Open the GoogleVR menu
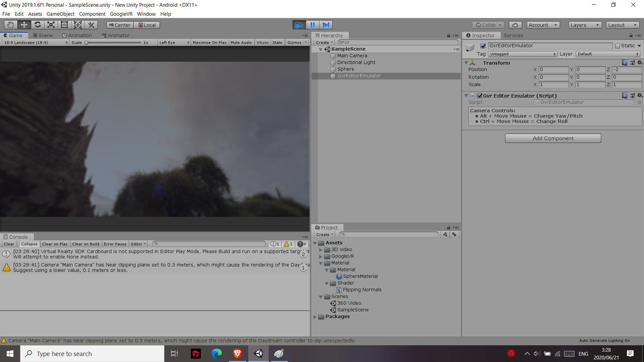The image size is (644, 362). tap(121, 14)
